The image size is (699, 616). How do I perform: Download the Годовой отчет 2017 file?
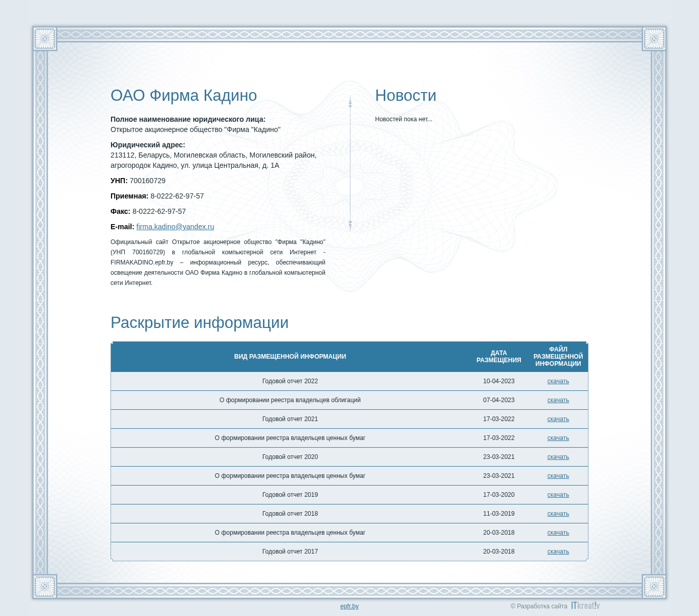pyautogui.click(x=558, y=552)
